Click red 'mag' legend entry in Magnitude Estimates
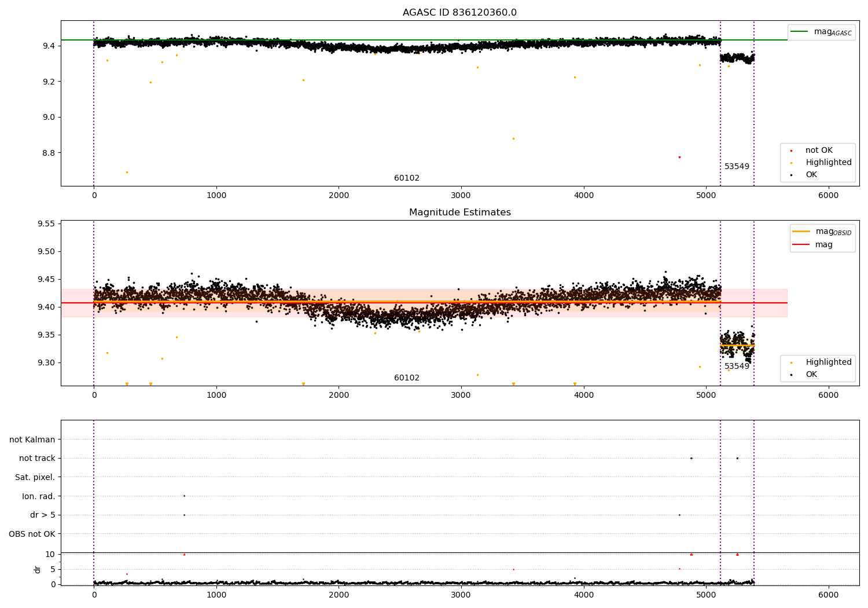The image size is (868, 608). click(812, 245)
